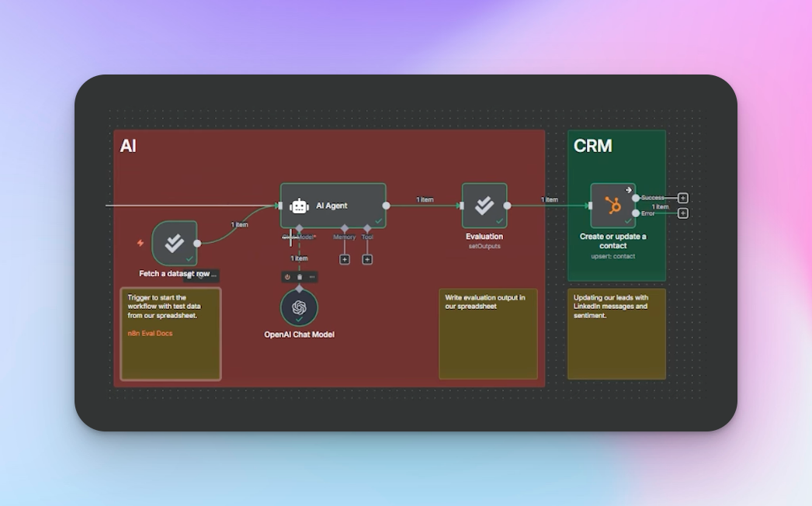Select the "Write evaluation output" sticky note

point(488,334)
